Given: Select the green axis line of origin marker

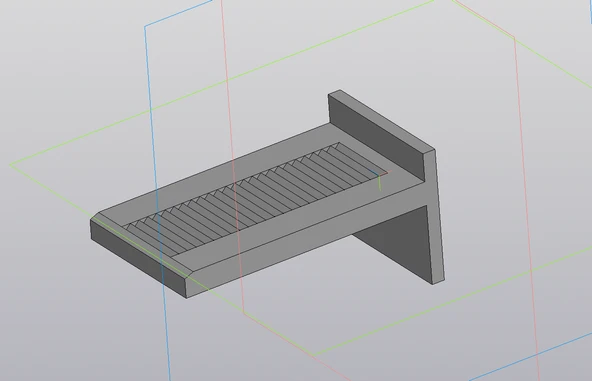Looking at the screenshot, I should click(379, 184).
